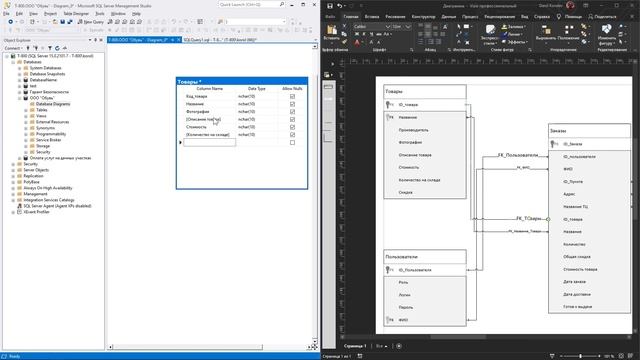
Task: Click the diagram horizontal scrollbar in SSMS
Action: (x=187, y=347)
